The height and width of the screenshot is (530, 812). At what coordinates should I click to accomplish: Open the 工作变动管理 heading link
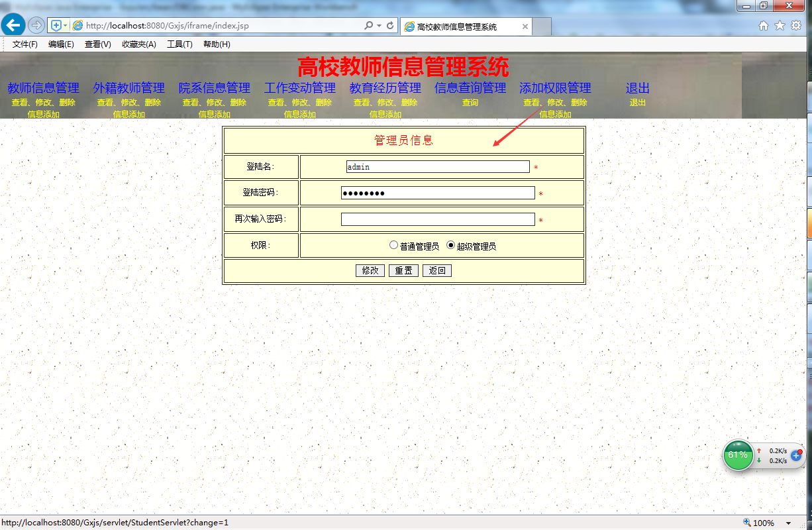[299, 88]
